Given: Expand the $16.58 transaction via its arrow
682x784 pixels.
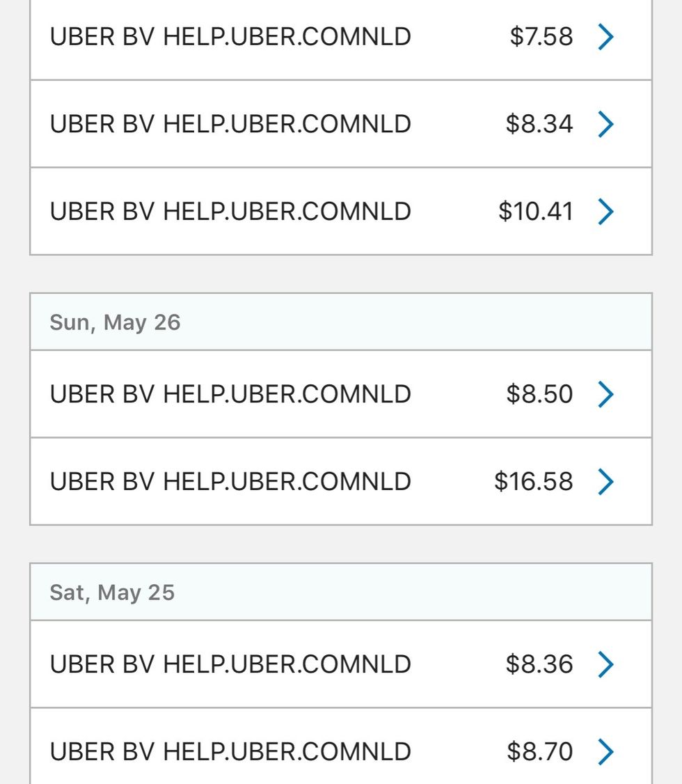Looking at the screenshot, I should tap(605, 481).
